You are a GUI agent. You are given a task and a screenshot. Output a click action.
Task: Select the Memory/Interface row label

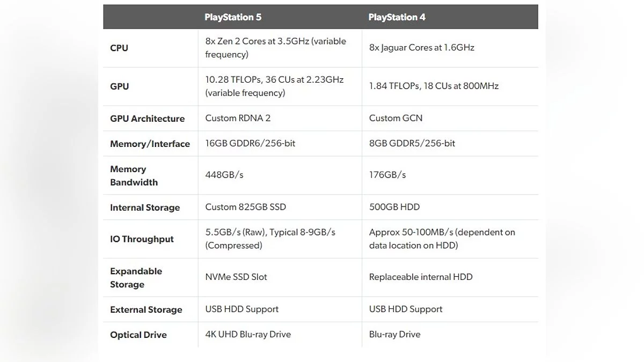click(x=150, y=144)
